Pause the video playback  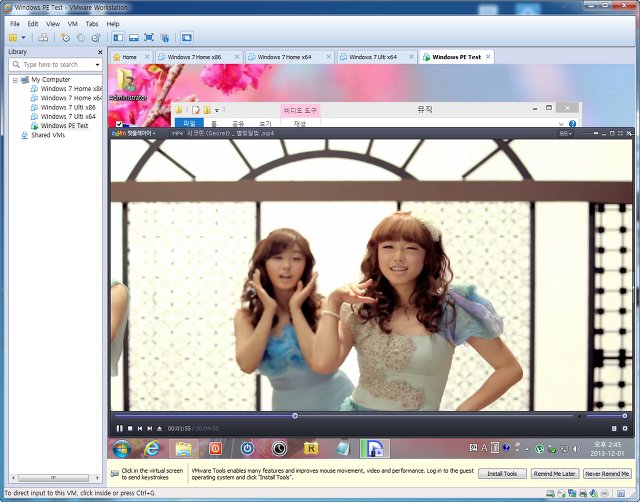coord(119,428)
